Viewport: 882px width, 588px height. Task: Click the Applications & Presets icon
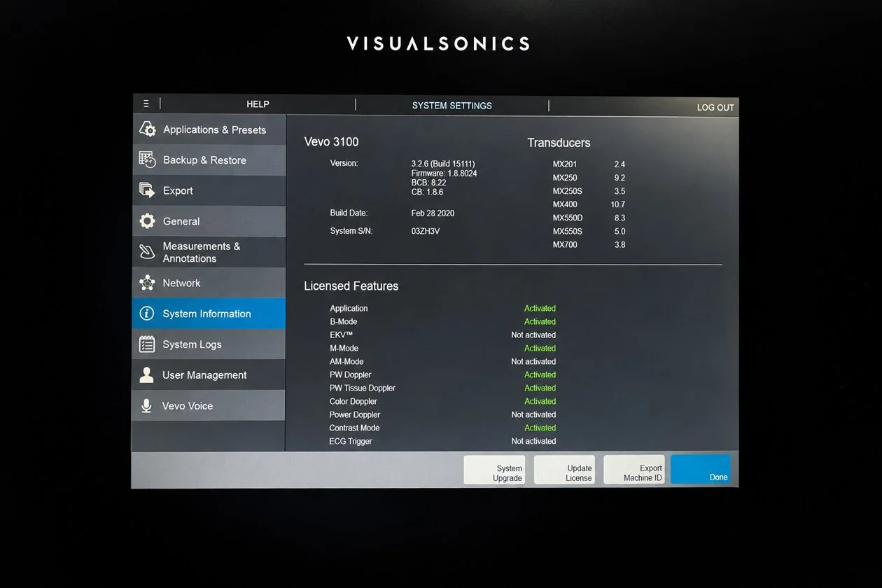(x=147, y=129)
